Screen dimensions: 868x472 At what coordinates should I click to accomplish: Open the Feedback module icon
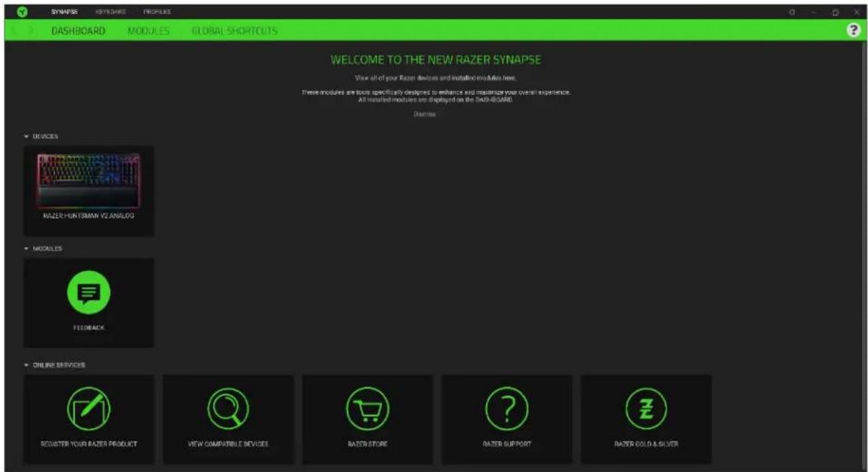pyautogui.click(x=89, y=293)
